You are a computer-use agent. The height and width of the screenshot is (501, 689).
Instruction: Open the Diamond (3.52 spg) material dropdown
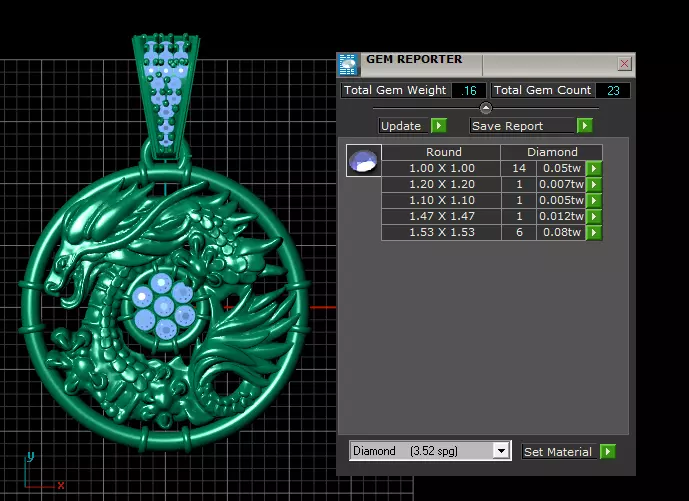(x=501, y=451)
